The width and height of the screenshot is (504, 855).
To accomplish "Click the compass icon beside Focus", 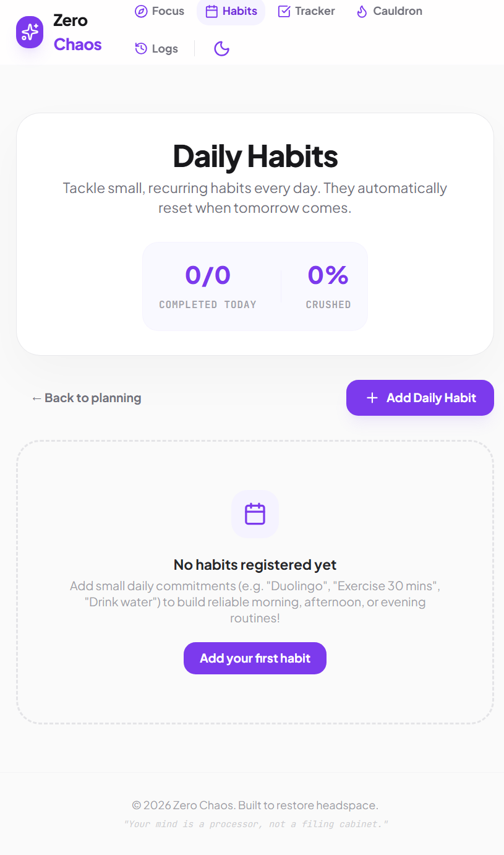I will point(141,11).
